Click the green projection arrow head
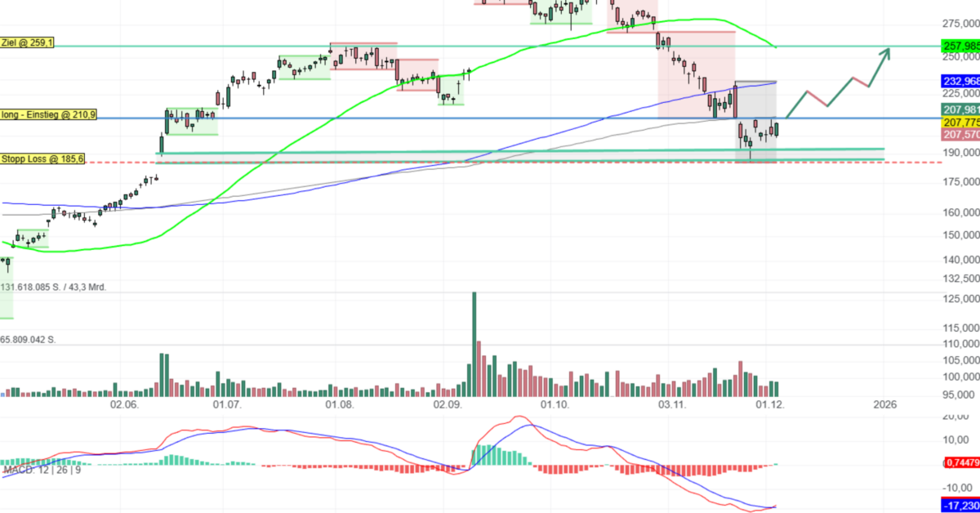This screenshot has height=513, width=980. 884,54
